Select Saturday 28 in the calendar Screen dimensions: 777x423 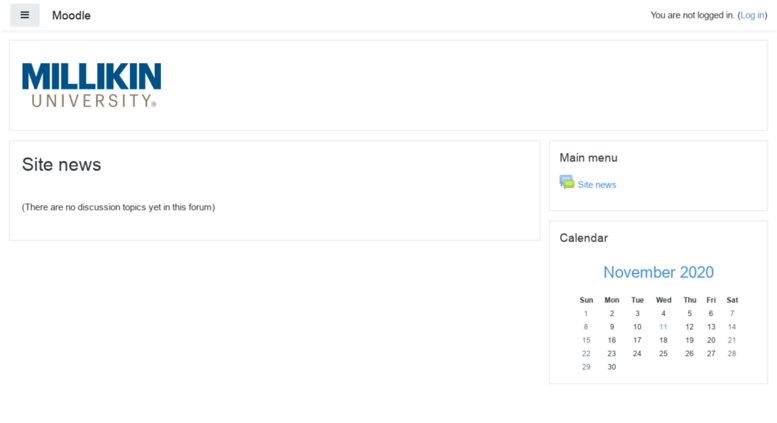tap(732, 354)
